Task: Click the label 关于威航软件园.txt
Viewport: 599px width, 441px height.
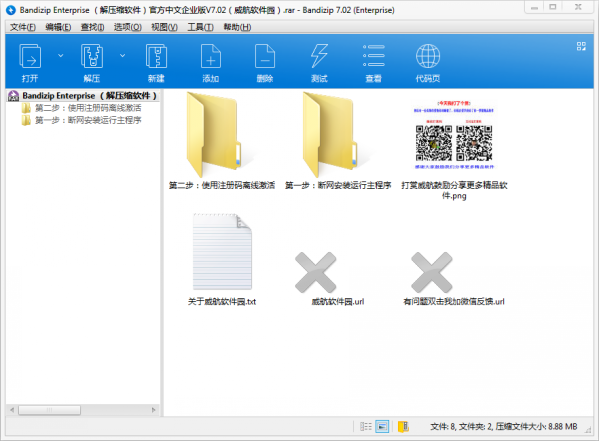Action: pos(222,302)
